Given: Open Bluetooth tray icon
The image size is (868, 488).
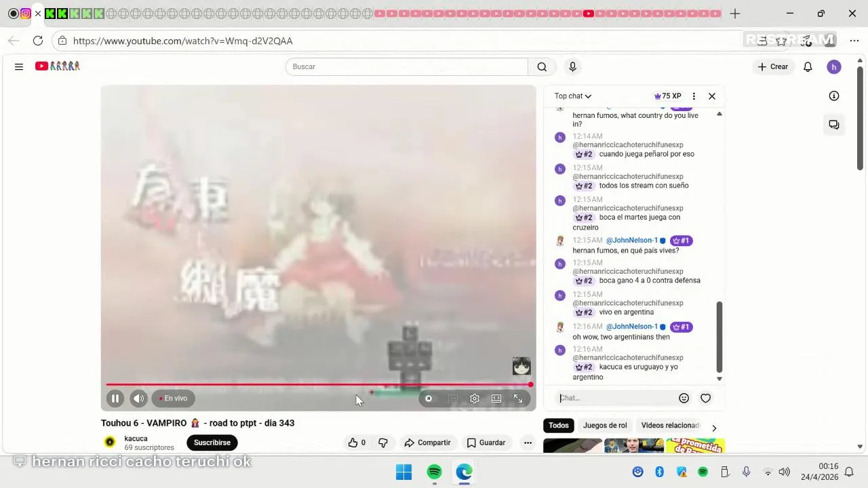Looking at the screenshot, I should pos(659,472).
